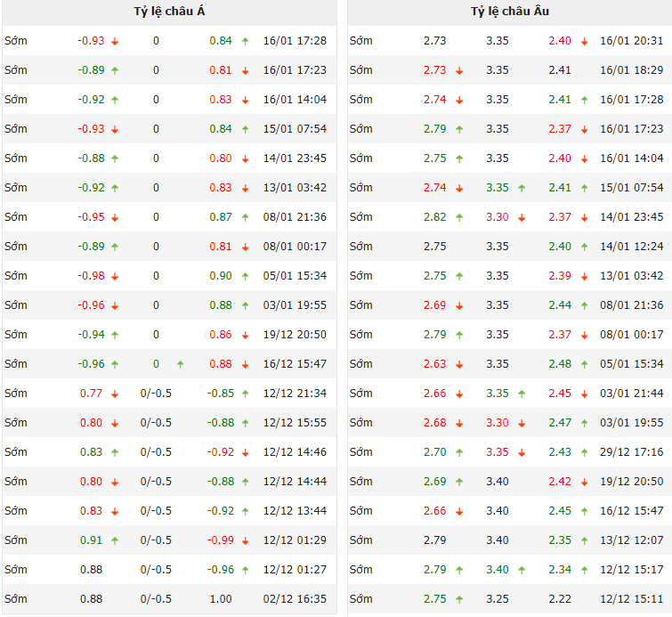Click up arrow next to 0.90 away odds
The image size is (672, 617).
pos(245,276)
